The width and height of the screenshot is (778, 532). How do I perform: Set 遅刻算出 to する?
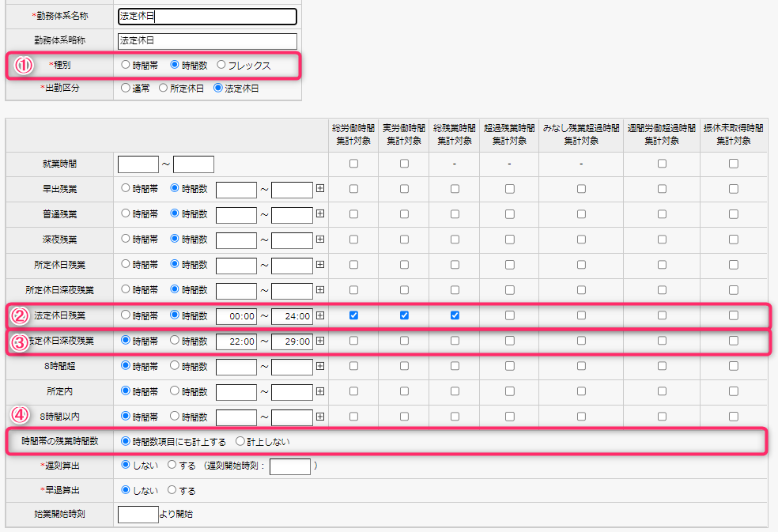[x=172, y=466]
